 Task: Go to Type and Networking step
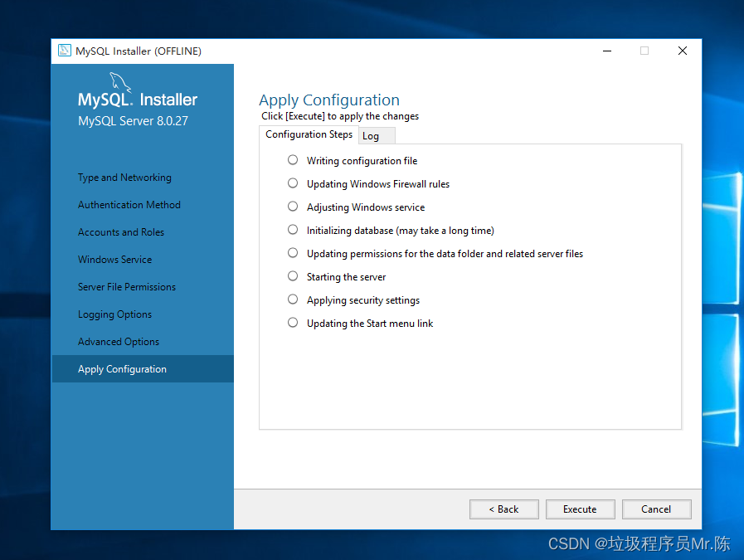click(x=124, y=178)
